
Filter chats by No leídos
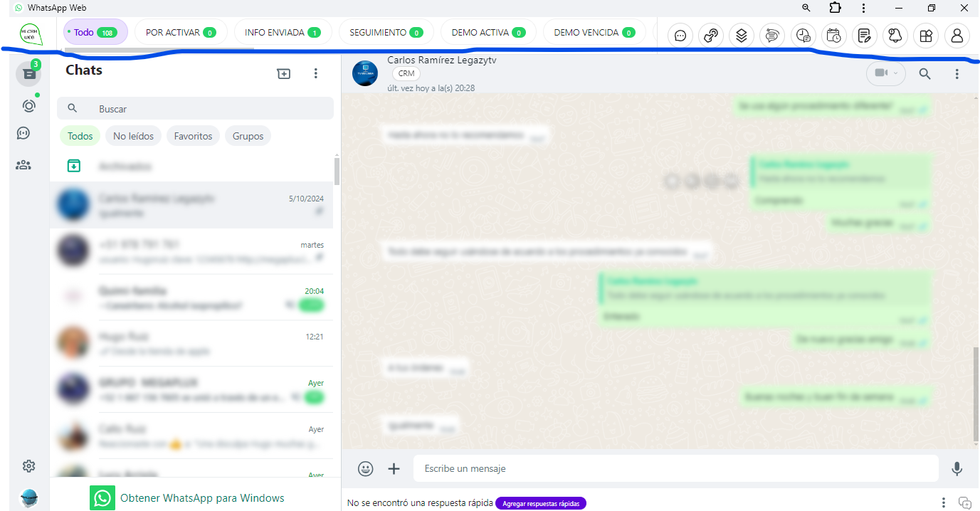coord(134,136)
